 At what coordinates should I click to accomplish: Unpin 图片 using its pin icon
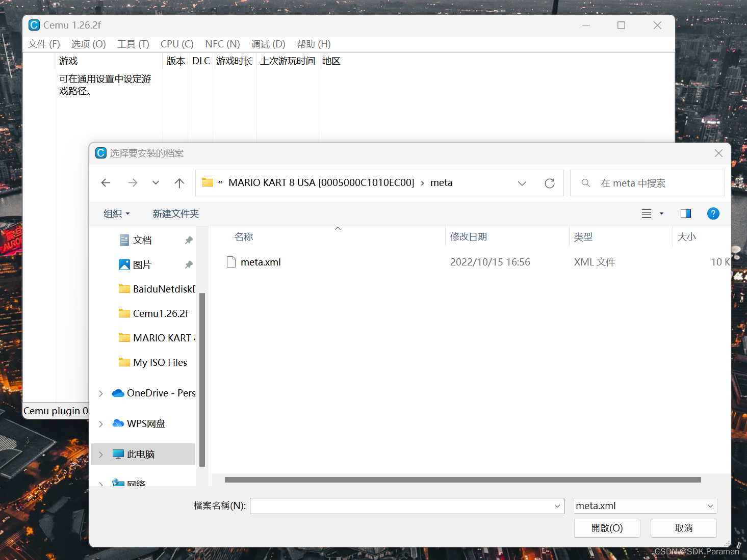pyautogui.click(x=189, y=264)
